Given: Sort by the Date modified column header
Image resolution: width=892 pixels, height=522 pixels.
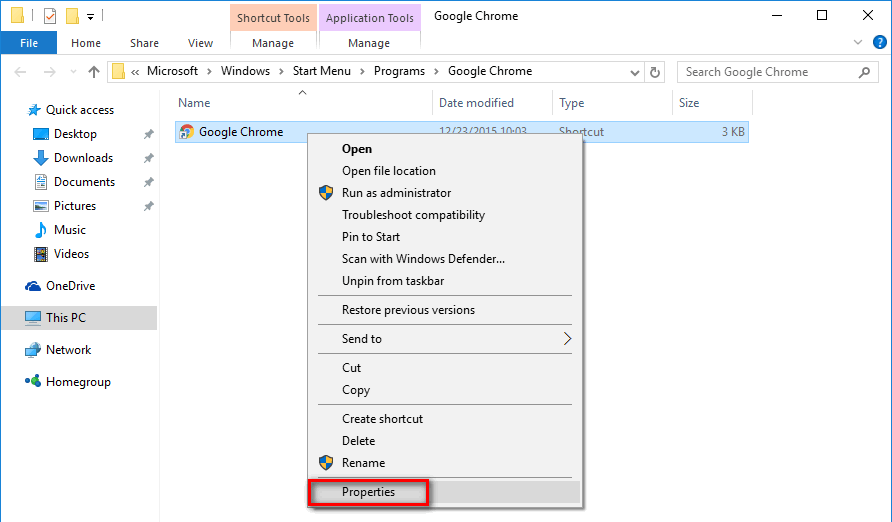Looking at the screenshot, I should 476,103.
